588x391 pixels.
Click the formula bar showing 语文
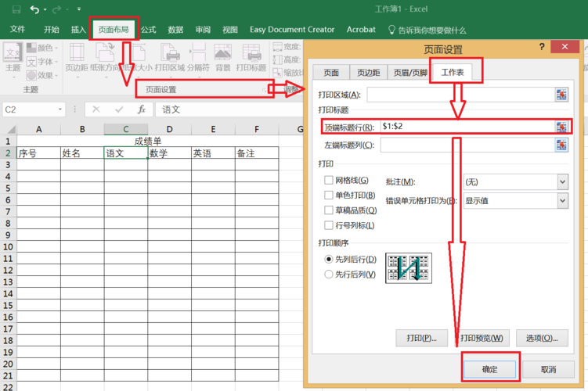(x=229, y=109)
